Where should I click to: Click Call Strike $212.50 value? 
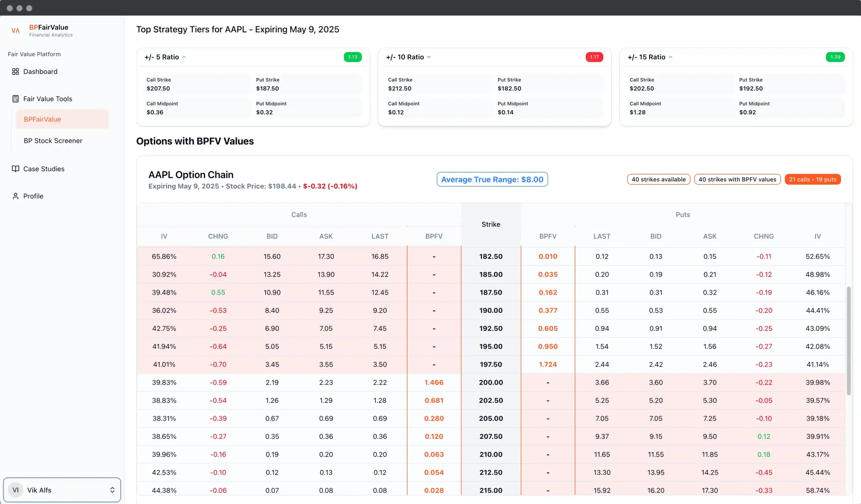coord(400,89)
